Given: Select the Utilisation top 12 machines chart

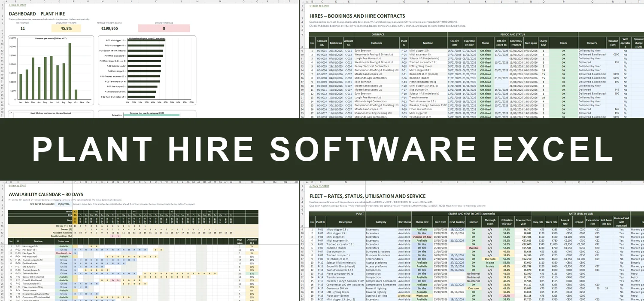Looking at the screenshot, I should coord(147,70).
